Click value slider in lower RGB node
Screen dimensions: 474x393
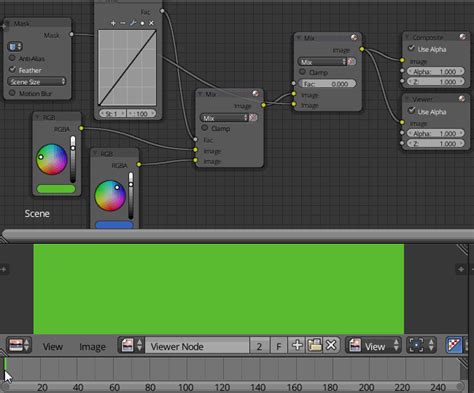click(131, 196)
